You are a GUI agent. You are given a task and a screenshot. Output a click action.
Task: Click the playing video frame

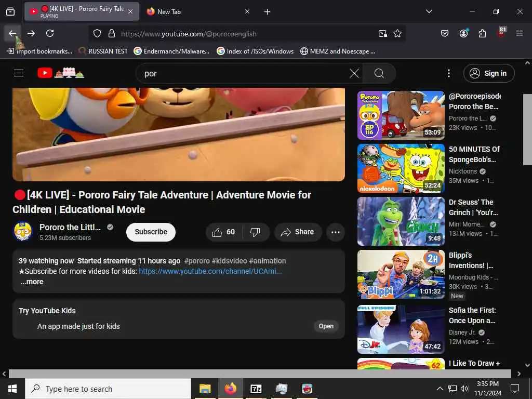tap(179, 135)
